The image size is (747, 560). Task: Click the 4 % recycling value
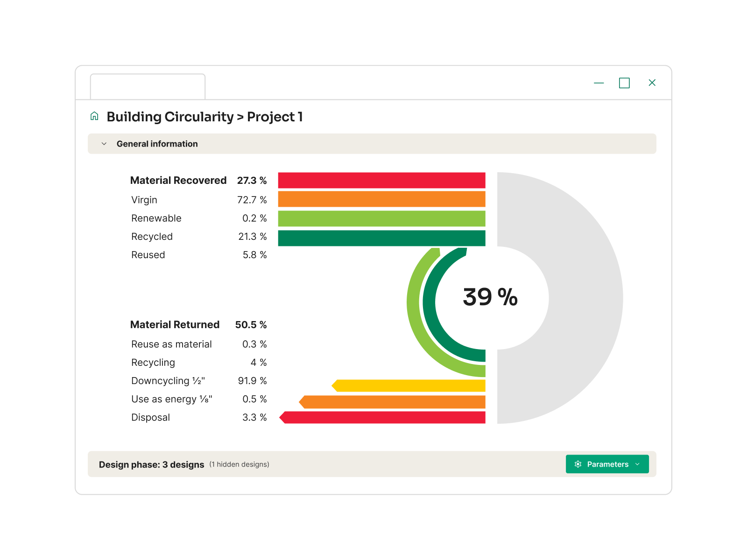coord(259,362)
